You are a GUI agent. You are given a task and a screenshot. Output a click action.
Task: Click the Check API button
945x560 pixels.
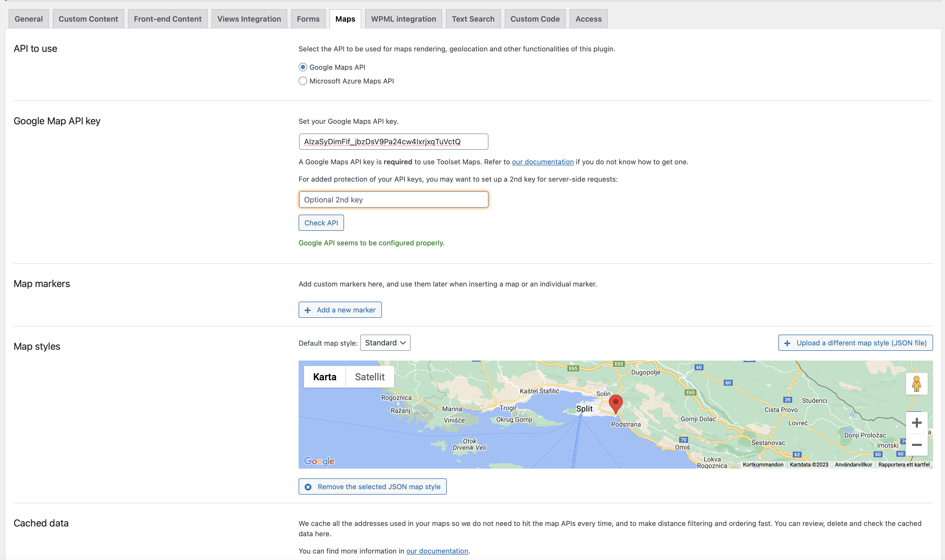pyautogui.click(x=321, y=223)
